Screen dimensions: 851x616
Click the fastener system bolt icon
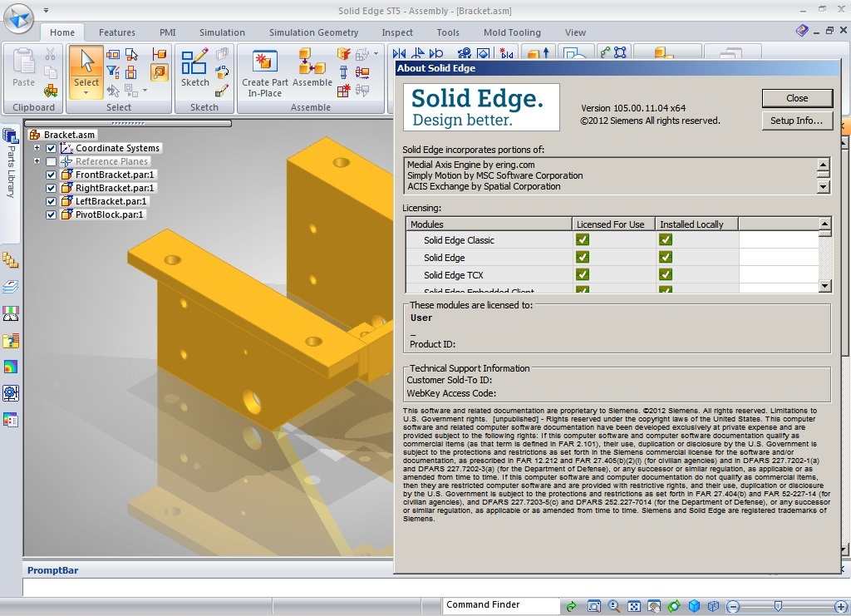point(343,71)
